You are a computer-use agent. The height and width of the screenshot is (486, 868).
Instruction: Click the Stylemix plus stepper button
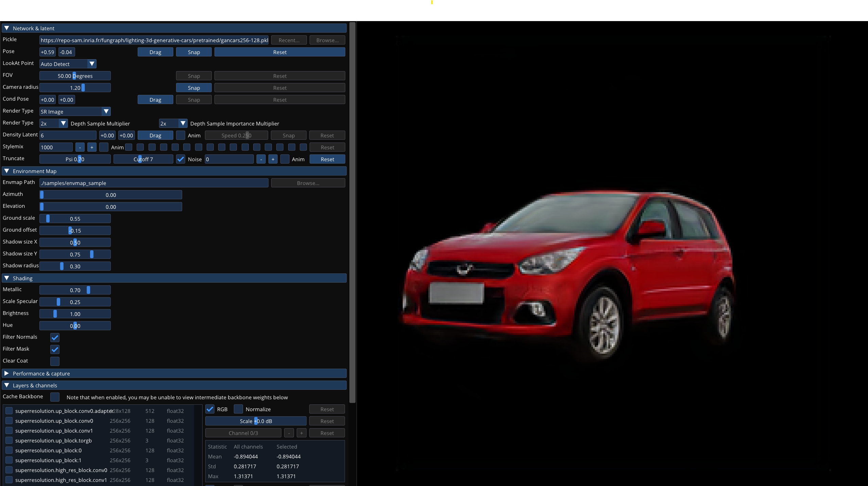92,147
